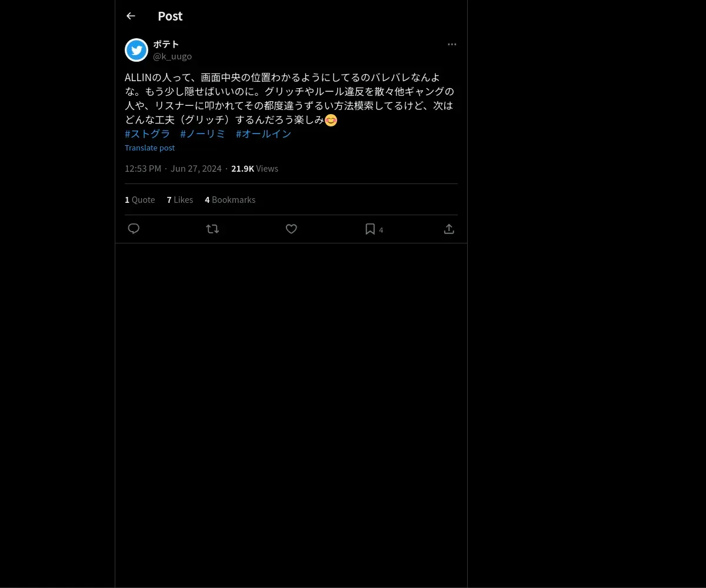Click Translate post link
The height and width of the screenshot is (588, 706).
point(149,148)
